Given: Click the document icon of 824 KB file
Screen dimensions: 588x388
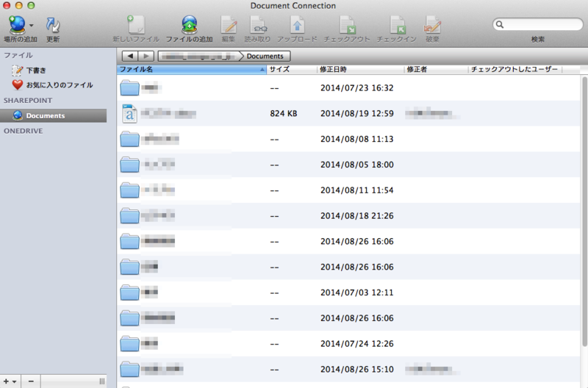Looking at the screenshot, I should (x=129, y=114).
